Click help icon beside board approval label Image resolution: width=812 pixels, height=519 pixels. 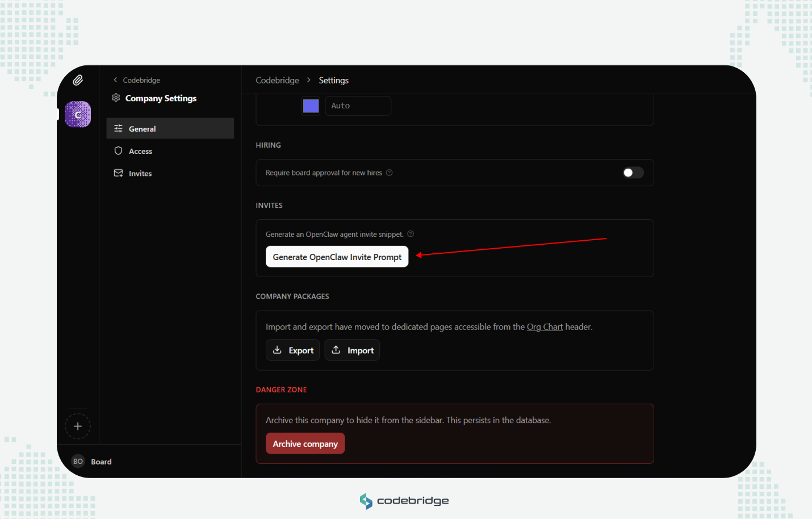[390, 173]
